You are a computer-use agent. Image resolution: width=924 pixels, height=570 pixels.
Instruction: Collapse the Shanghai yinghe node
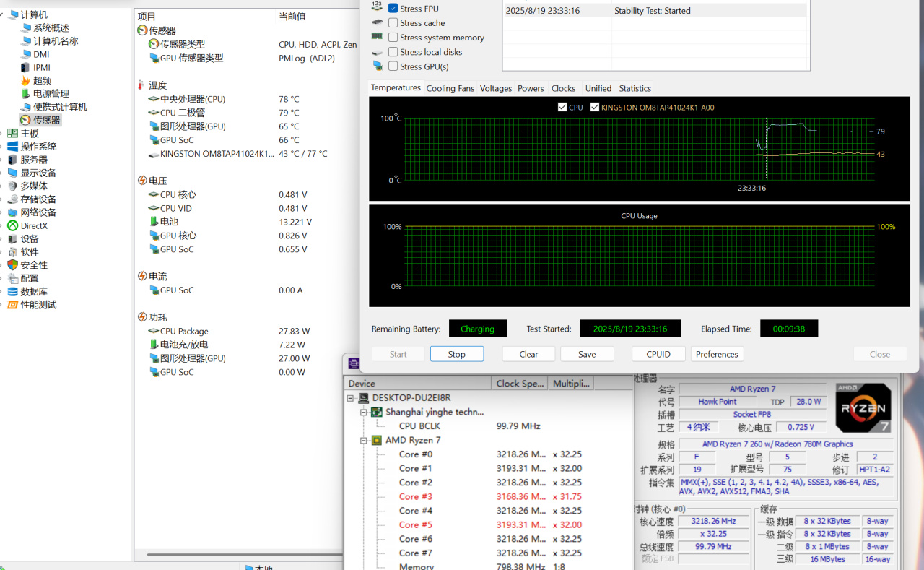click(365, 412)
